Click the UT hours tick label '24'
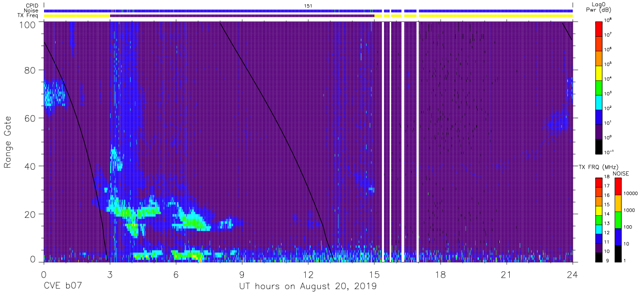 [572, 274]
